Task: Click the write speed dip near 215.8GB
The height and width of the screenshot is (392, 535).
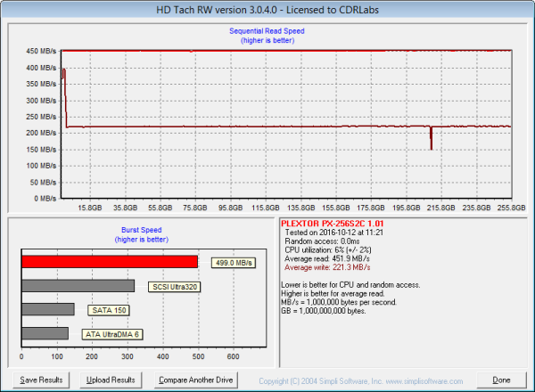Action: [x=432, y=138]
